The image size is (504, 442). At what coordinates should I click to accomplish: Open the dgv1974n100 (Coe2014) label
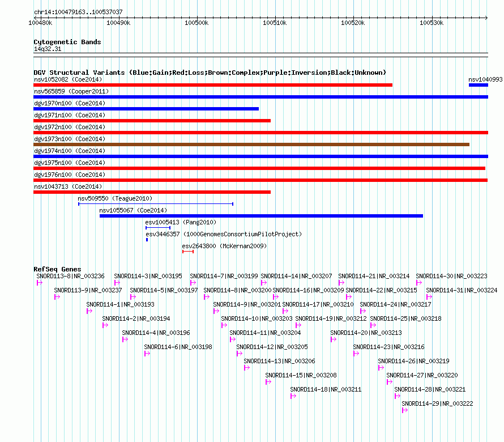(x=70, y=151)
